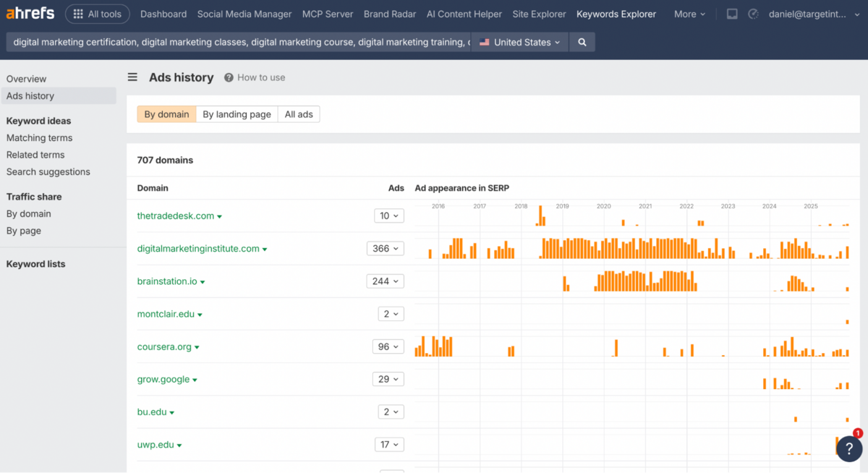Open the How to use help link
The width and height of the screenshot is (868, 473).
click(x=255, y=77)
